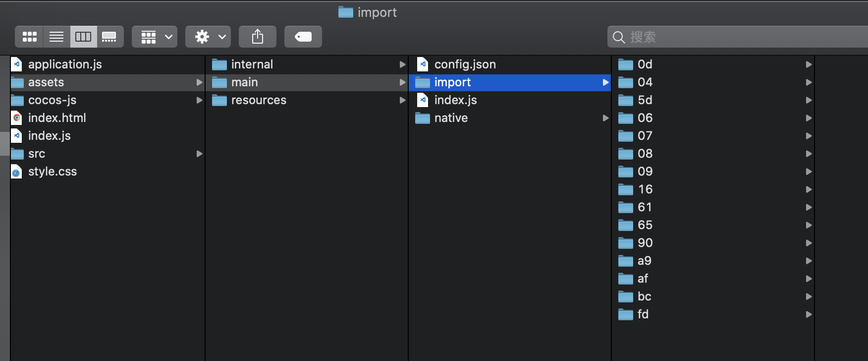Select the config.json file icon

pos(423,64)
